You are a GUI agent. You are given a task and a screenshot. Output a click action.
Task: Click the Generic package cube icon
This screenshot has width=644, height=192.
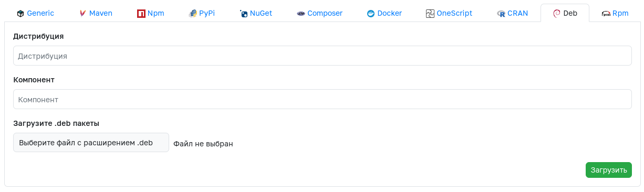click(x=20, y=14)
